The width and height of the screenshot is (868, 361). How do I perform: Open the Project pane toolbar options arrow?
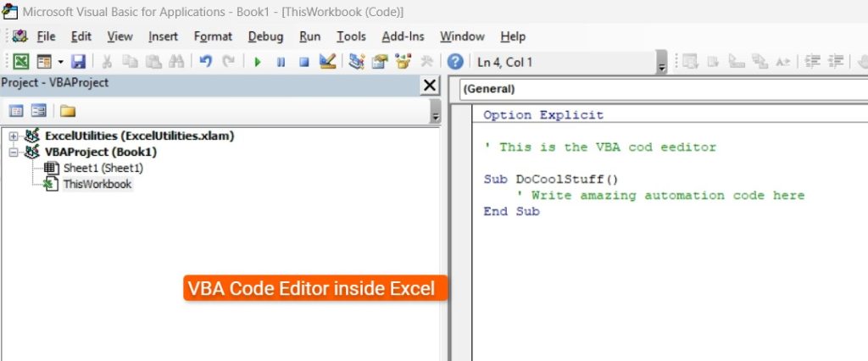click(x=436, y=111)
